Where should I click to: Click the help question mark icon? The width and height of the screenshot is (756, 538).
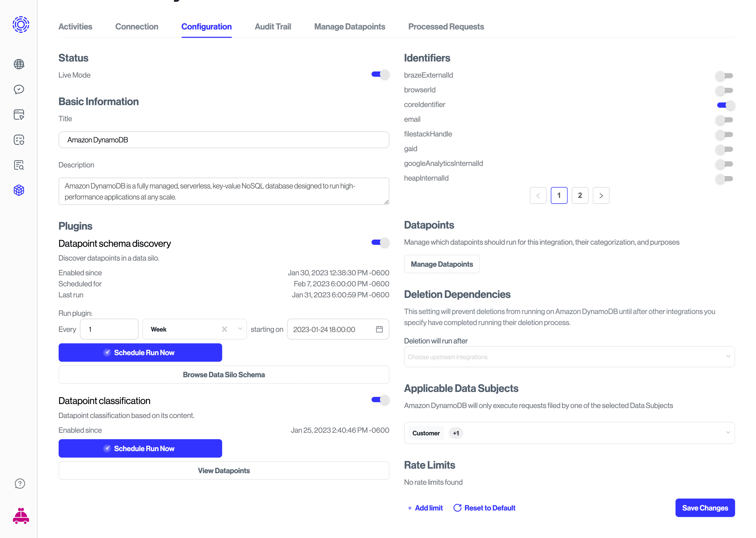pyautogui.click(x=20, y=484)
